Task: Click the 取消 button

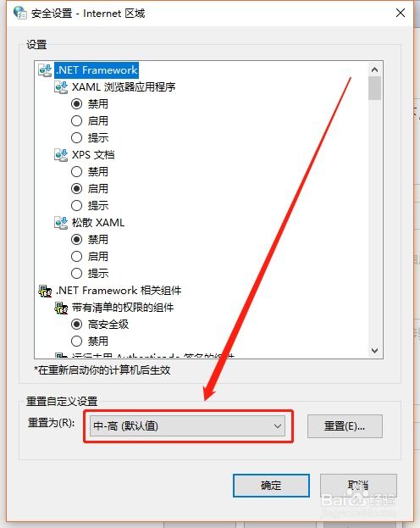Action: pos(358,486)
